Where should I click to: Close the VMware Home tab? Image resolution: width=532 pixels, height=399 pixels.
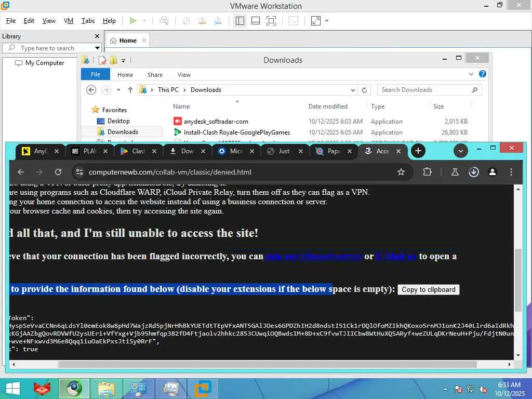coord(144,41)
